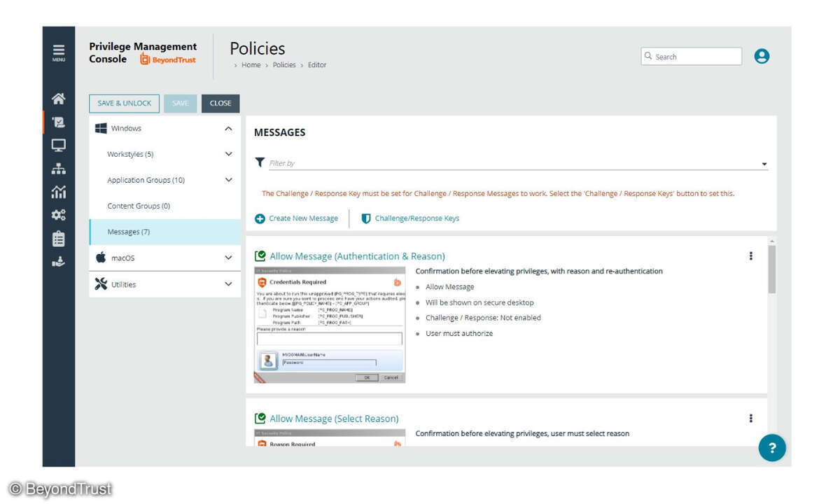
Task: Click the Create New Message plus icon
Action: [260, 218]
